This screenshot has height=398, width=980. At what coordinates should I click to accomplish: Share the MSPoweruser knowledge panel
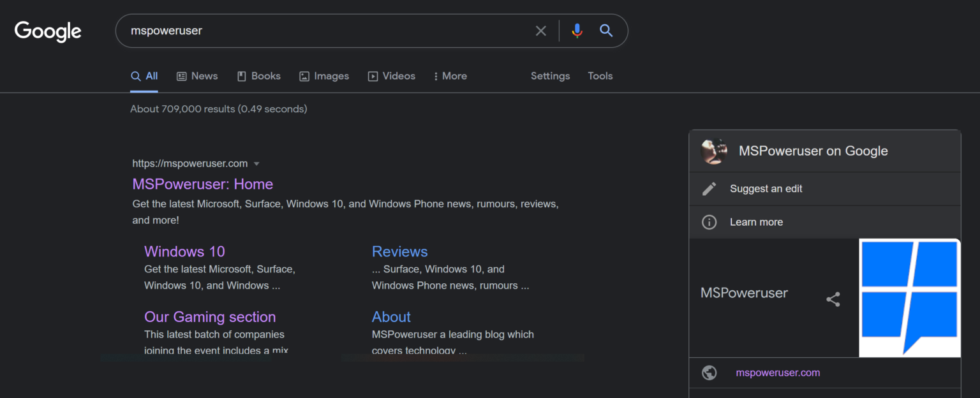(x=833, y=299)
